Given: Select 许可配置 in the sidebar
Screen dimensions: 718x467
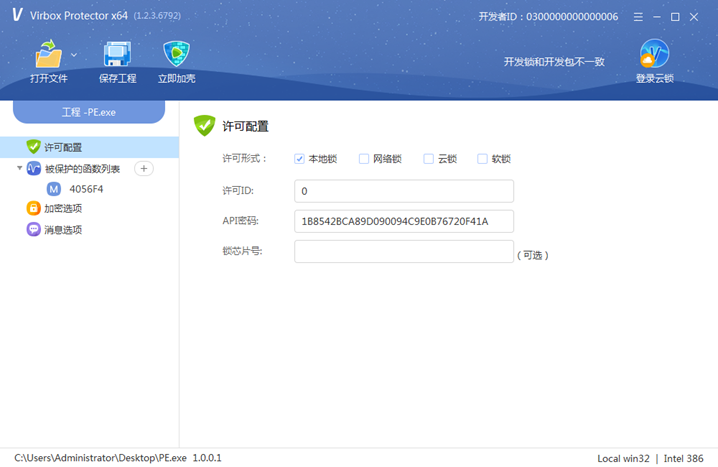Looking at the screenshot, I should (x=89, y=147).
